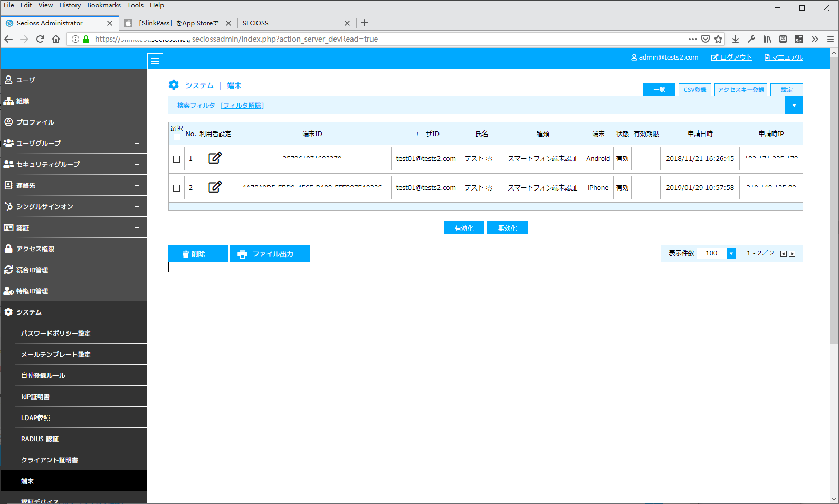Go to next page arrow in pagination
This screenshot has width=839, height=504.
coord(792,254)
